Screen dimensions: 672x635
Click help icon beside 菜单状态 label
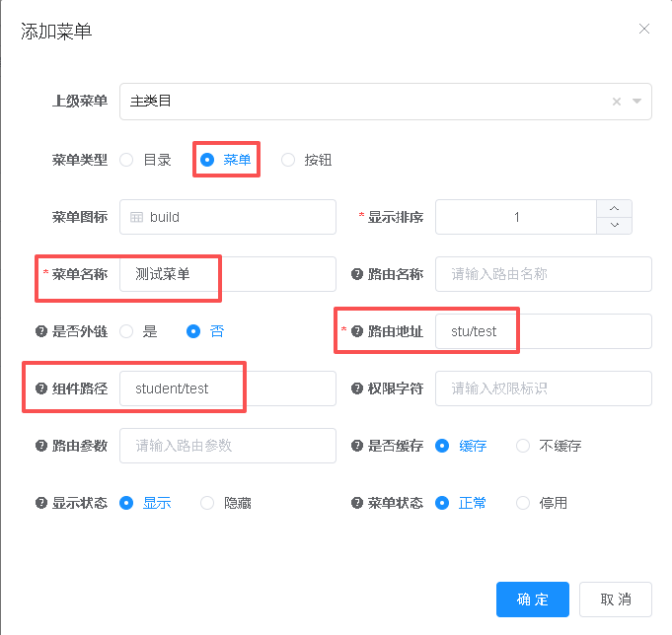pyautogui.click(x=357, y=503)
